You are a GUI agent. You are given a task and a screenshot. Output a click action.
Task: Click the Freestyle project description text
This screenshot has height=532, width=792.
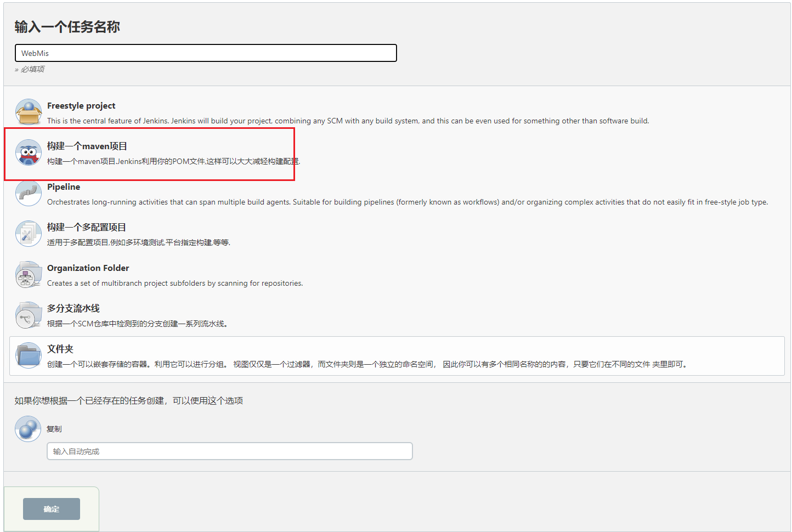pos(348,121)
